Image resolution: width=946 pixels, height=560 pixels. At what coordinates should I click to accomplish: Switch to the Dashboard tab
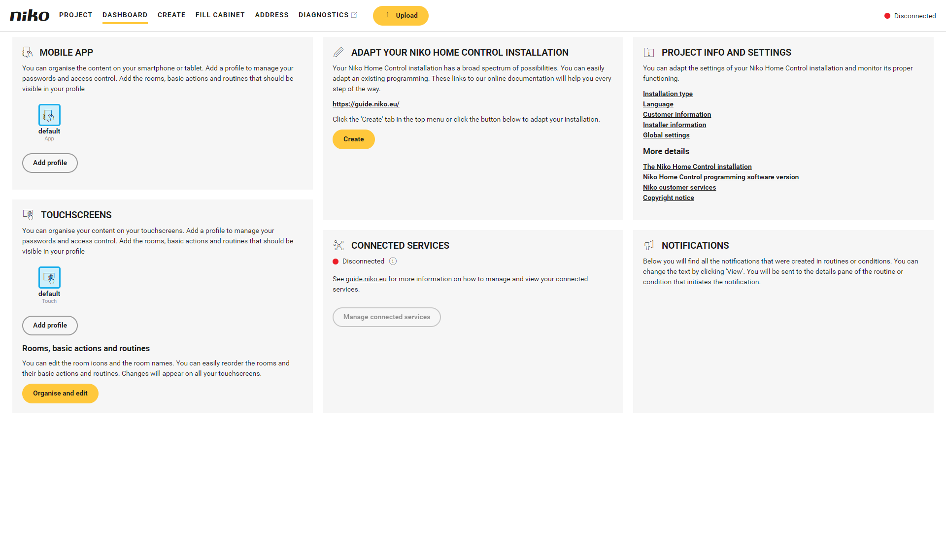(125, 15)
